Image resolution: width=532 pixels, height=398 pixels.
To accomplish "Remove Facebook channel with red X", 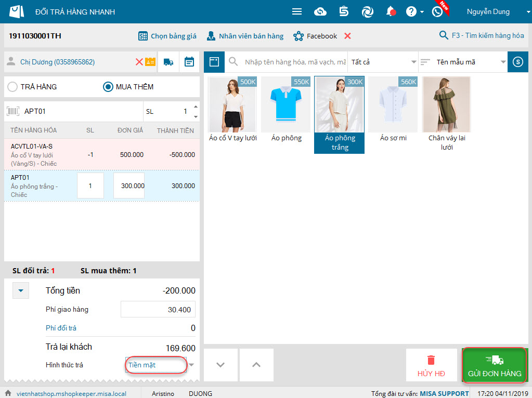I will pyautogui.click(x=347, y=36).
